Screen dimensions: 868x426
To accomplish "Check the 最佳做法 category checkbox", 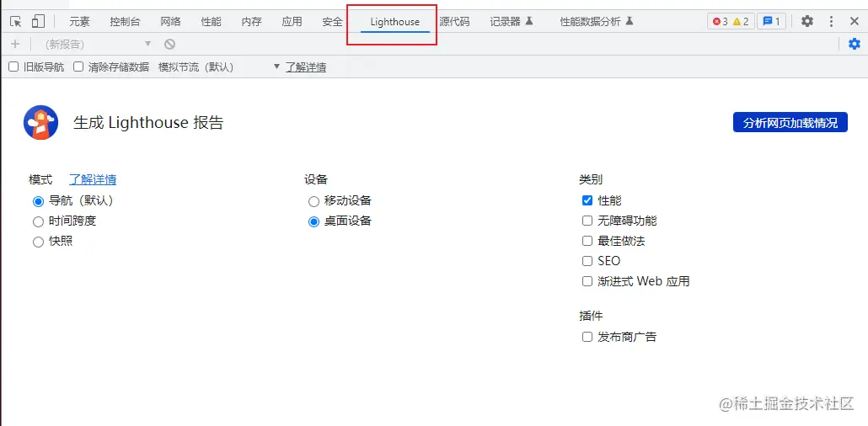I will (x=587, y=241).
